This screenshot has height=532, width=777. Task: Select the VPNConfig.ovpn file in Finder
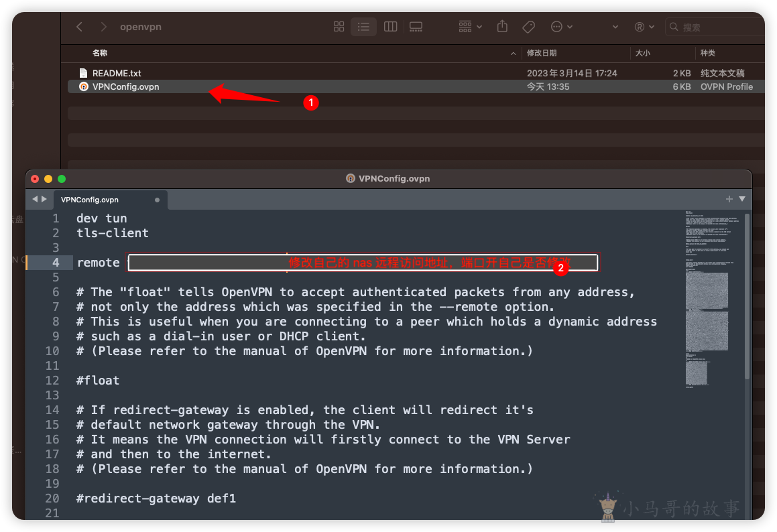click(126, 86)
